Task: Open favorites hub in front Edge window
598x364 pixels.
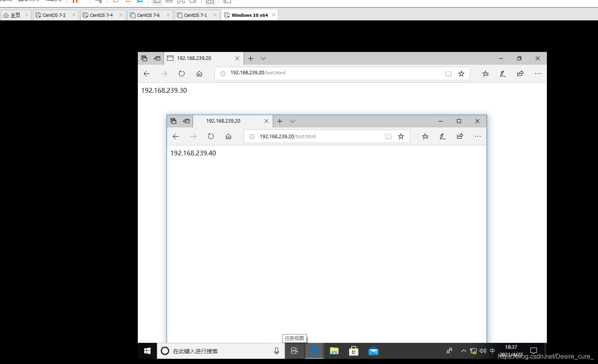Action: coord(425,137)
